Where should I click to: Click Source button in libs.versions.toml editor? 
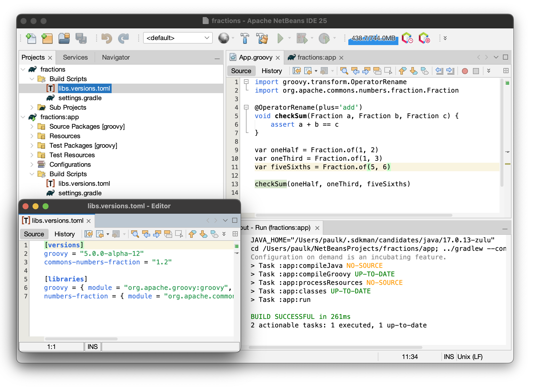pyautogui.click(x=34, y=234)
